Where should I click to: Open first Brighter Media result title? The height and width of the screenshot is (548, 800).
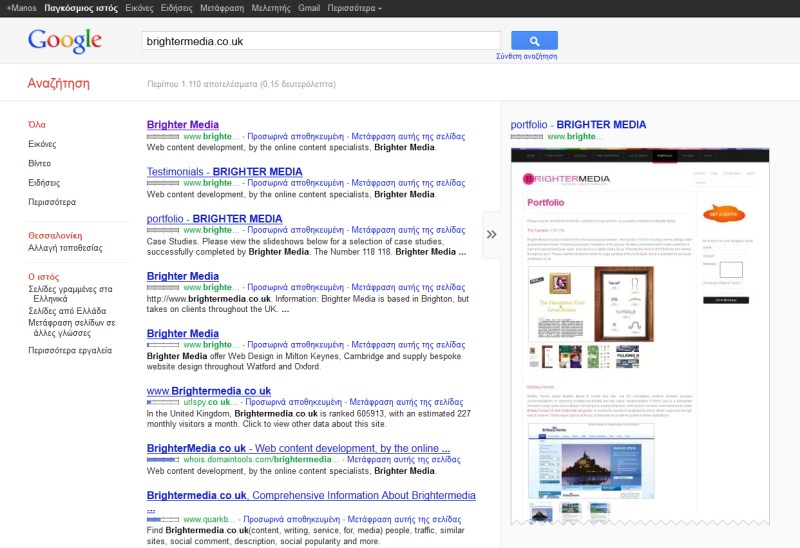183,124
